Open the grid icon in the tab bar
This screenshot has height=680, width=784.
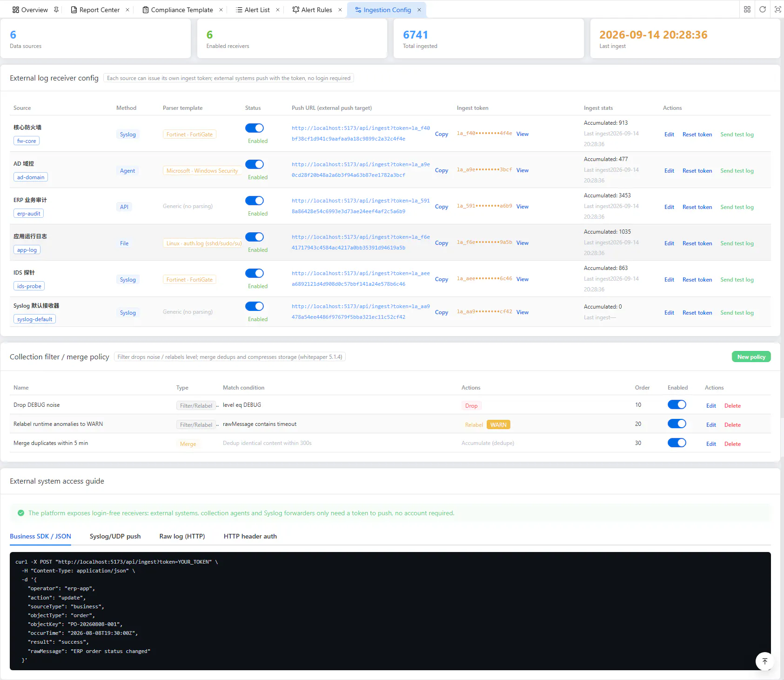[x=747, y=9]
